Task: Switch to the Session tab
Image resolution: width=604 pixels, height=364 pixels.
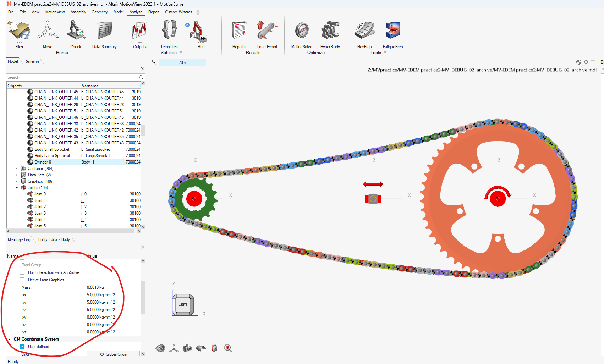Action: pos(32,62)
